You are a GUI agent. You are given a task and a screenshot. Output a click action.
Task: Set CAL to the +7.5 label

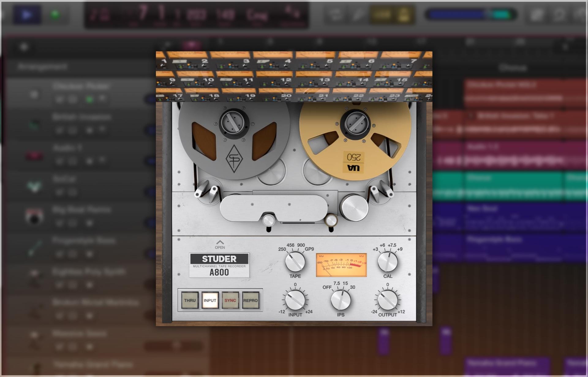(392, 245)
